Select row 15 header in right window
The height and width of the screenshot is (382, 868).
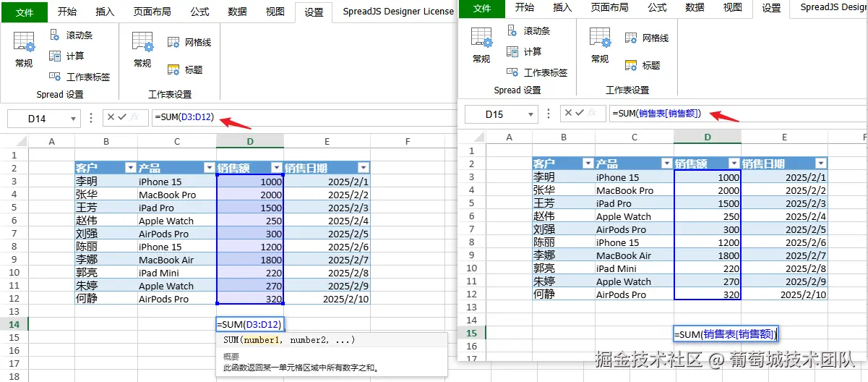pyautogui.click(x=471, y=333)
